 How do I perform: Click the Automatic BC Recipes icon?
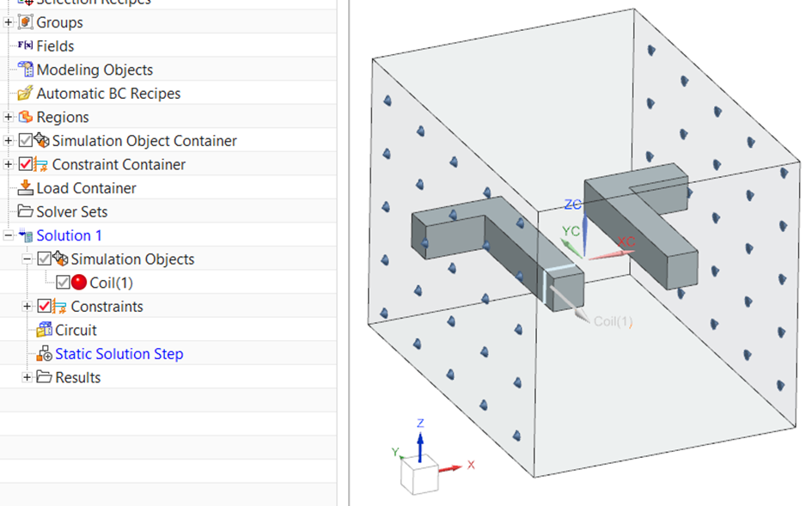(23, 93)
